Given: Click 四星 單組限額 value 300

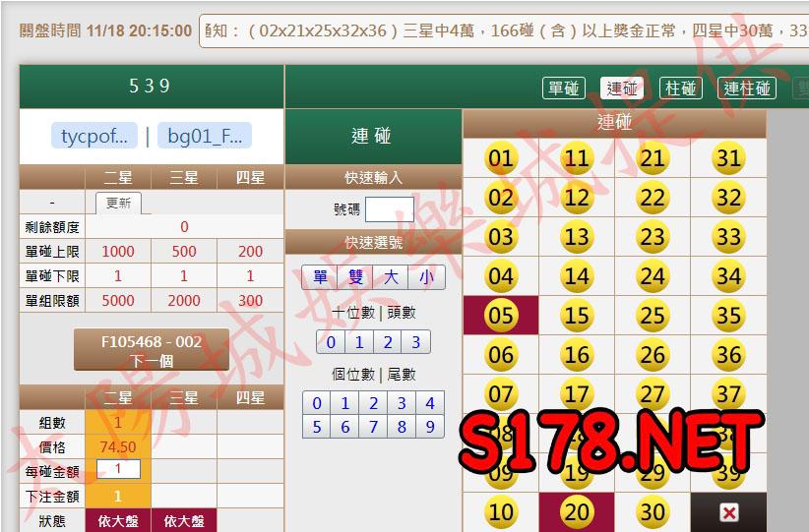Looking at the screenshot, I should tap(250, 301).
